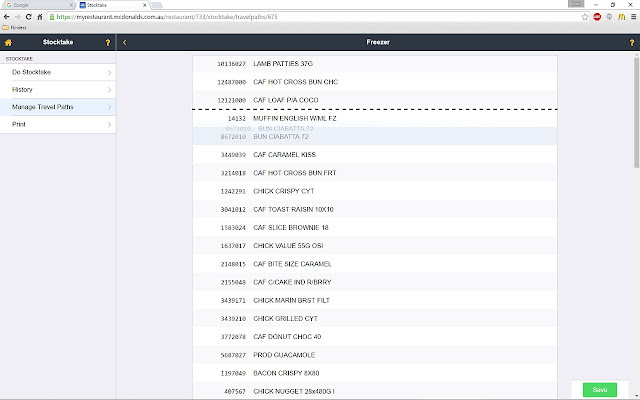Screen dimensions: 640x400
Task: Close the Google browser tab
Action: pyautogui.click(x=71, y=5)
